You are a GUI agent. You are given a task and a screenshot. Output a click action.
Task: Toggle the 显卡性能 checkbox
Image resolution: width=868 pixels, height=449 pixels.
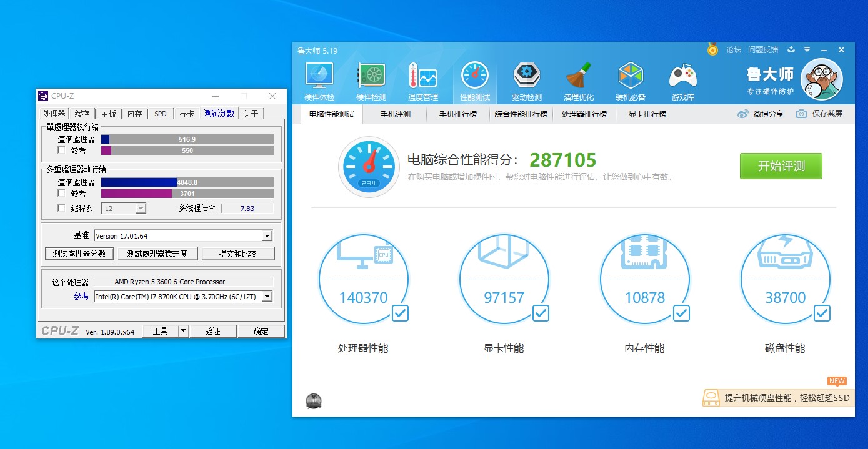click(541, 313)
